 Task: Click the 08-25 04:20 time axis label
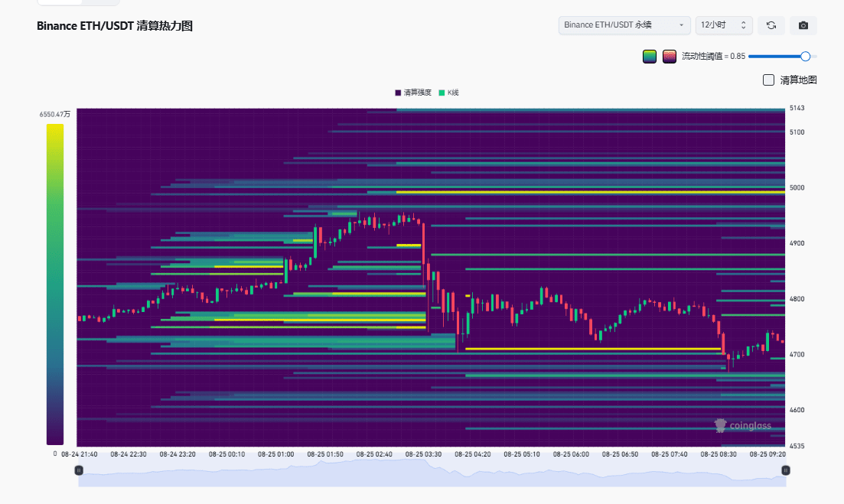pyautogui.click(x=473, y=454)
